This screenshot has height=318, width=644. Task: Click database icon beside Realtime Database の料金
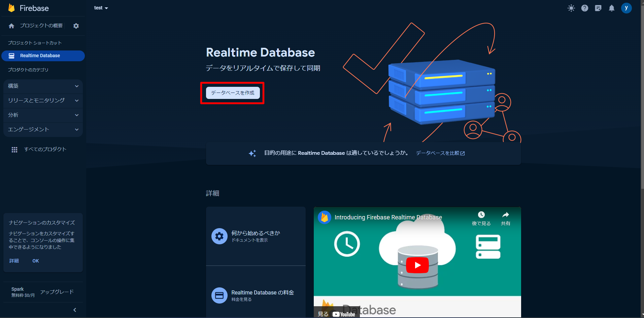pos(219,295)
